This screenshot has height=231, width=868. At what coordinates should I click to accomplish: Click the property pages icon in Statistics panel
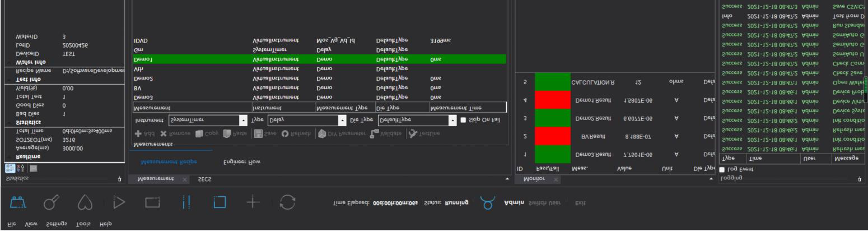(x=34, y=168)
